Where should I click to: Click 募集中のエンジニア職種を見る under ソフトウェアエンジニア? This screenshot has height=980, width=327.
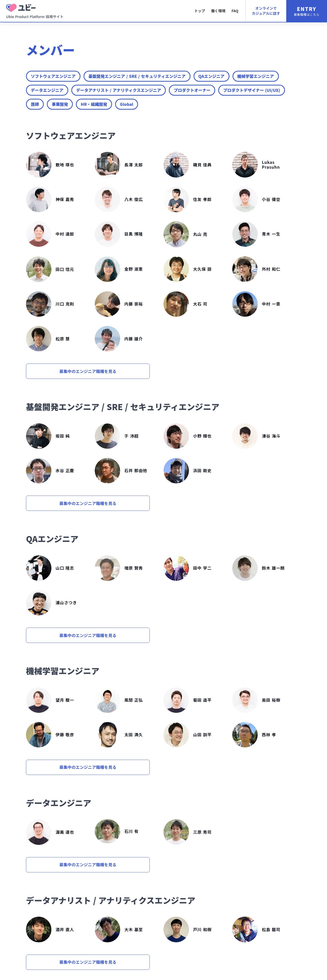click(88, 371)
